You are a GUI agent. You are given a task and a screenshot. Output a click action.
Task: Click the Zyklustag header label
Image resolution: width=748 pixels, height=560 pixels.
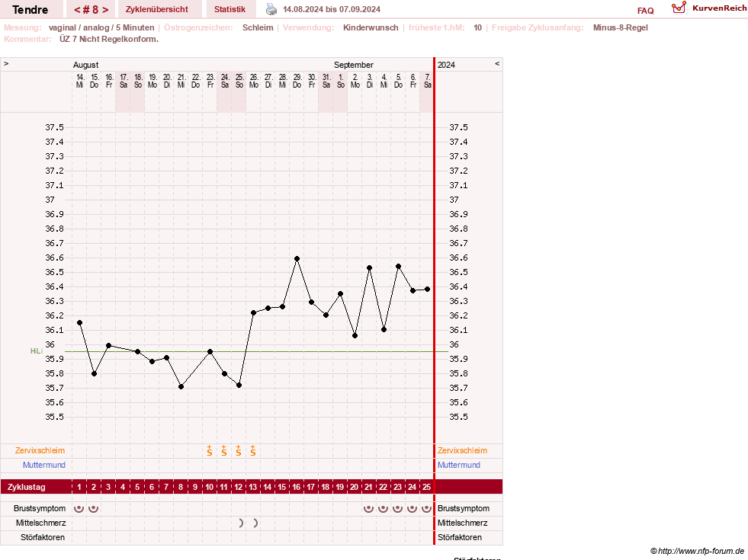coord(26,487)
